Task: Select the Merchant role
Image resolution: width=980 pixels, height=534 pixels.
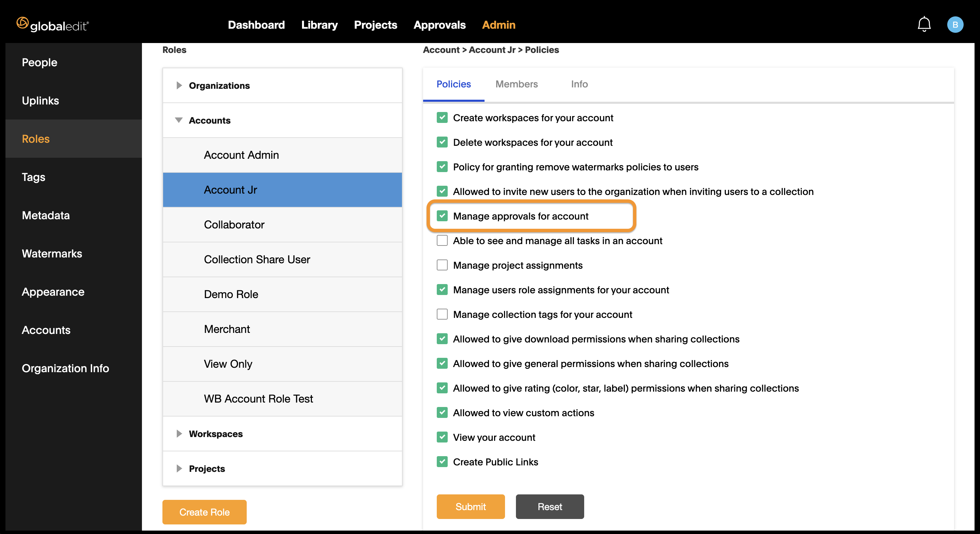Action: (x=282, y=329)
